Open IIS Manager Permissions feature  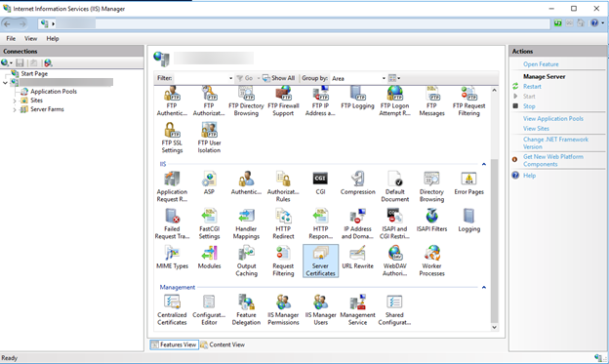click(283, 310)
